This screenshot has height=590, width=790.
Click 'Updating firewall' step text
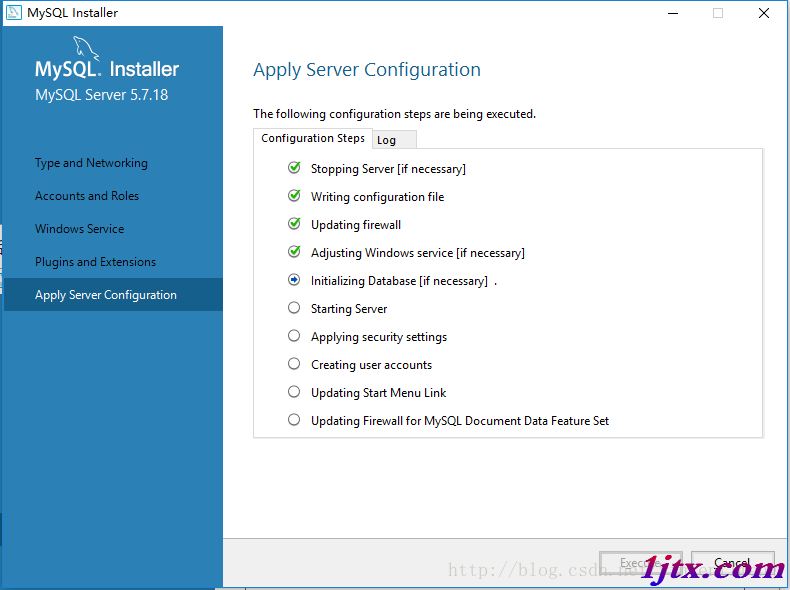(x=356, y=225)
